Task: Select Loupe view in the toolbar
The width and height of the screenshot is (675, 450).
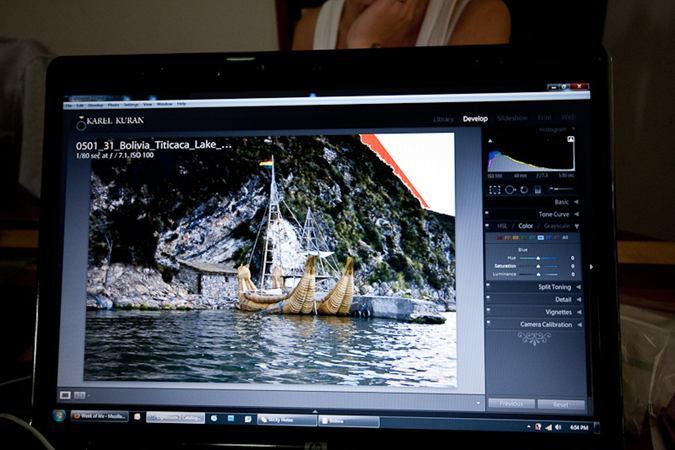Action: coord(65,395)
